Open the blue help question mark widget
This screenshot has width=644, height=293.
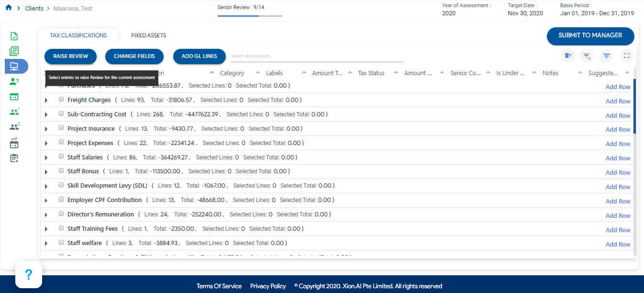click(29, 275)
